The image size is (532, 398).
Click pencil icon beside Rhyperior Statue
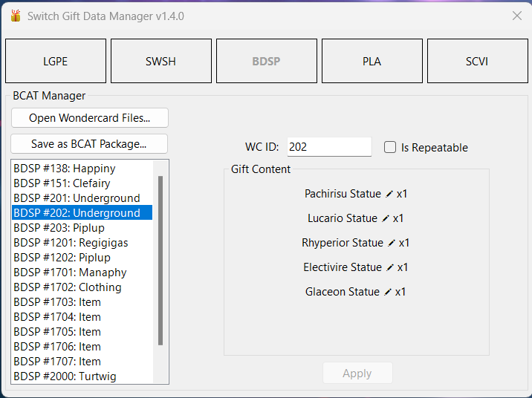[x=391, y=243]
